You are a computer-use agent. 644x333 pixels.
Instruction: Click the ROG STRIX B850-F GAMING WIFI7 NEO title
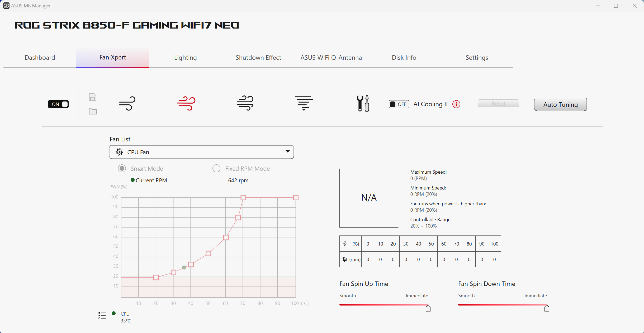(x=127, y=25)
